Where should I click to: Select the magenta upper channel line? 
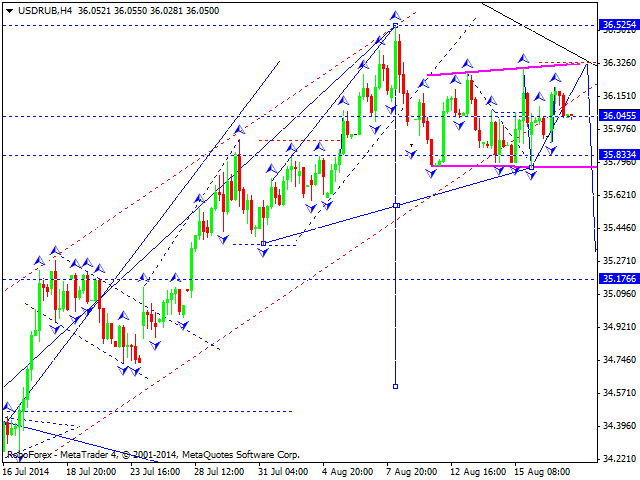(500, 69)
